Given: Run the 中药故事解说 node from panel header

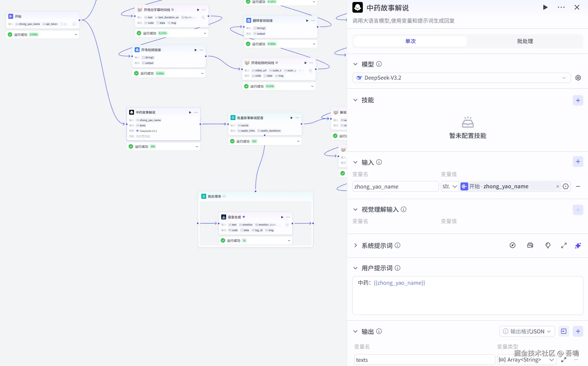Looking at the screenshot, I should pyautogui.click(x=545, y=7).
